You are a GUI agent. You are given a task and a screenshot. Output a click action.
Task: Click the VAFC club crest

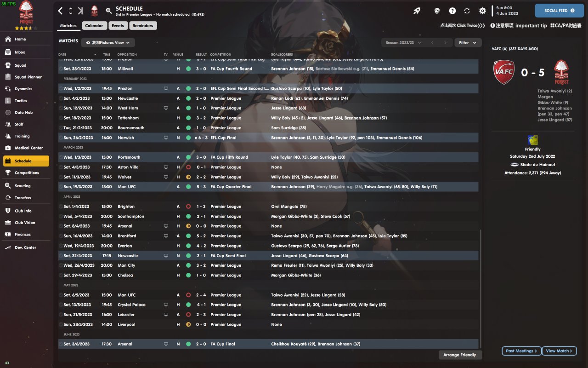504,72
